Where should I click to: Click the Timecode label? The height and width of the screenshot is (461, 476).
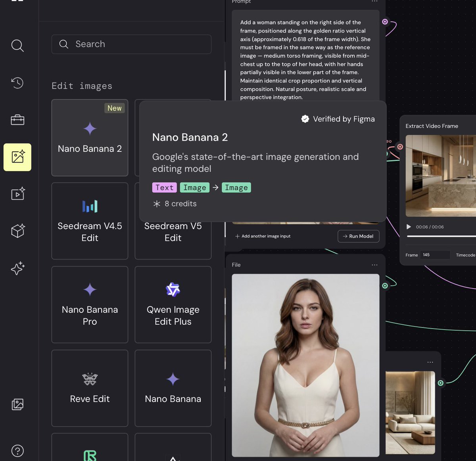pyautogui.click(x=466, y=255)
